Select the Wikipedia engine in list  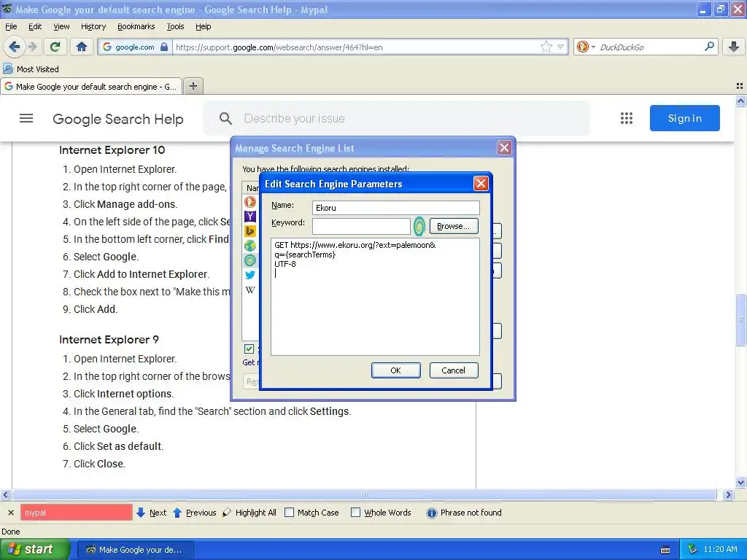[250, 290]
